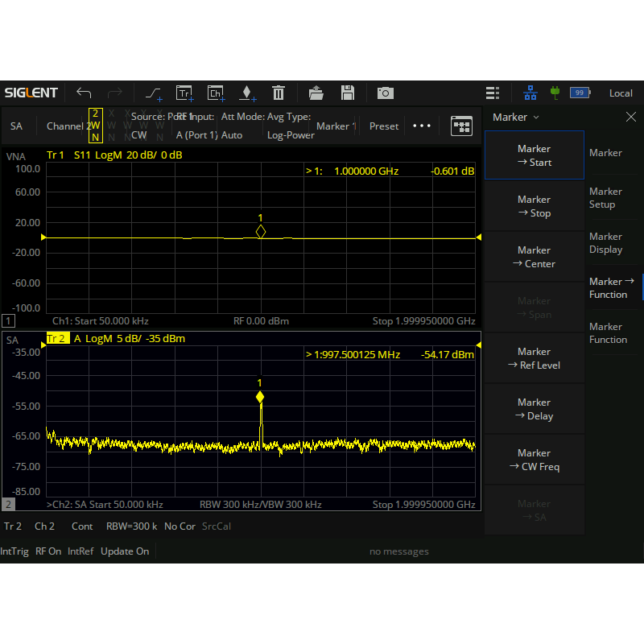The height and width of the screenshot is (644, 644).
Task: Open the hamburger list menu
Action: 493,93
